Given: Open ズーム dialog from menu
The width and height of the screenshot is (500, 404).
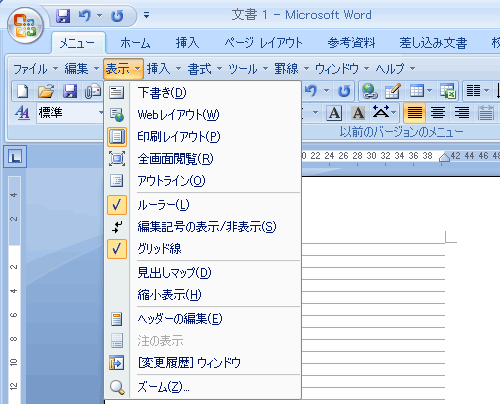Looking at the screenshot, I should click(203, 387).
